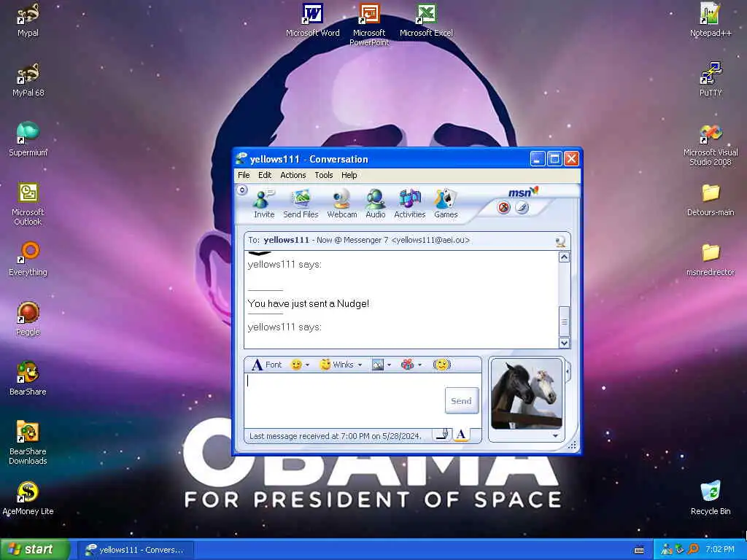
Task: Select the MyPal 68 desktop shortcut
Action: coord(28,79)
